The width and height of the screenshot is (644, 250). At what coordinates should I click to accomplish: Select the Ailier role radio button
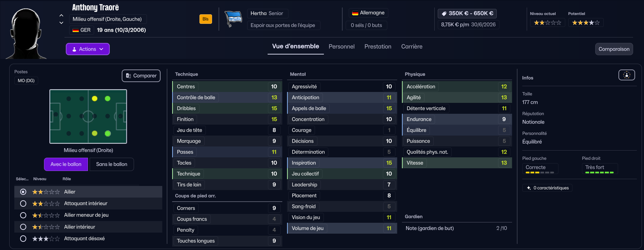pyautogui.click(x=23, y=192)
